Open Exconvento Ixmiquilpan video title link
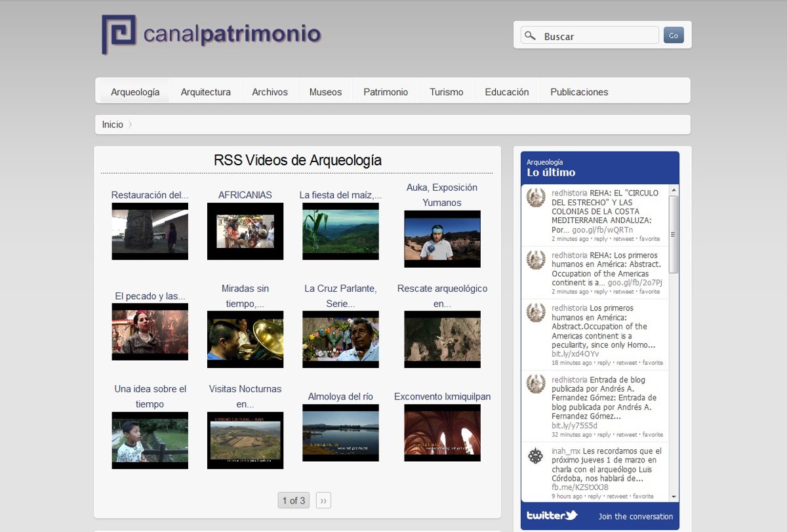This screenshot has width=787, height=532. tap(442, 396)
